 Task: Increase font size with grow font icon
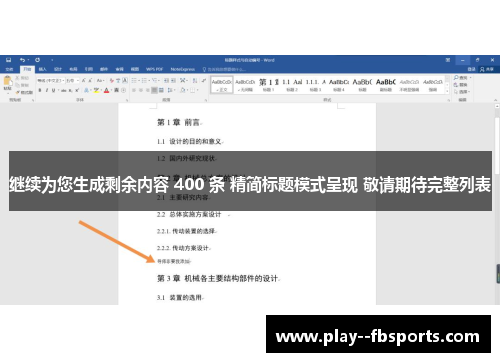(84, 81)
